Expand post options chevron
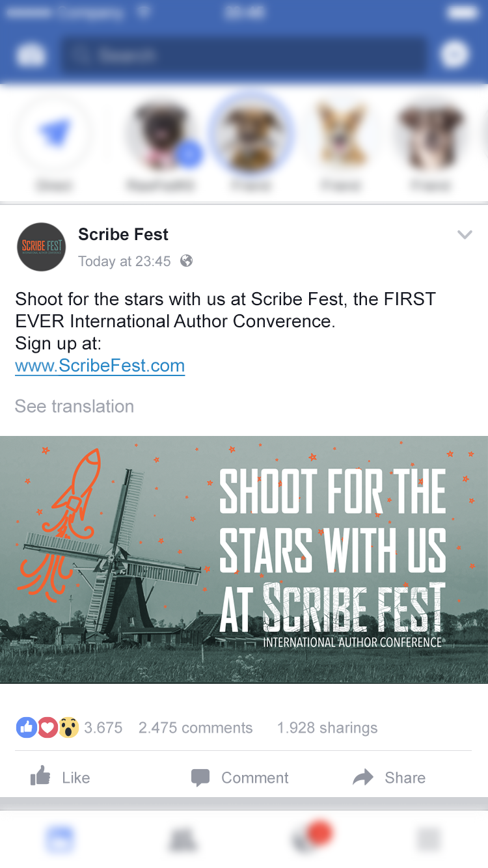The image size is (488, 868). pos(464,235)
